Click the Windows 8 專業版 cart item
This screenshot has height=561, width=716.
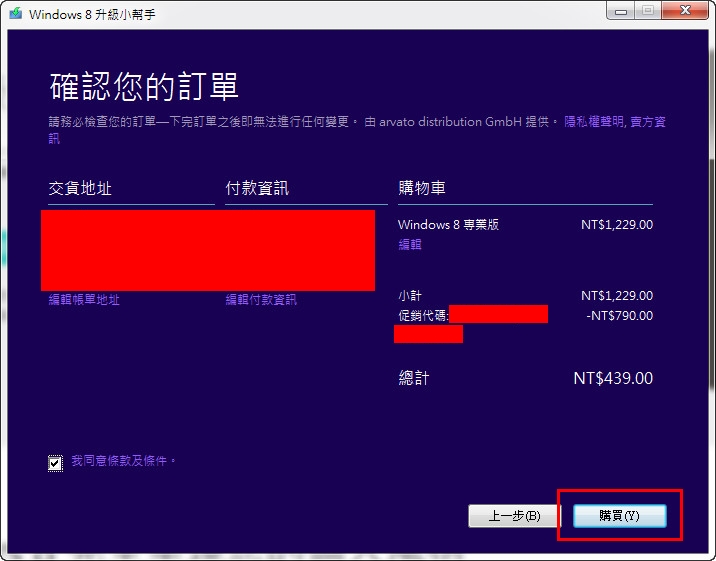(x=448, y=225)
